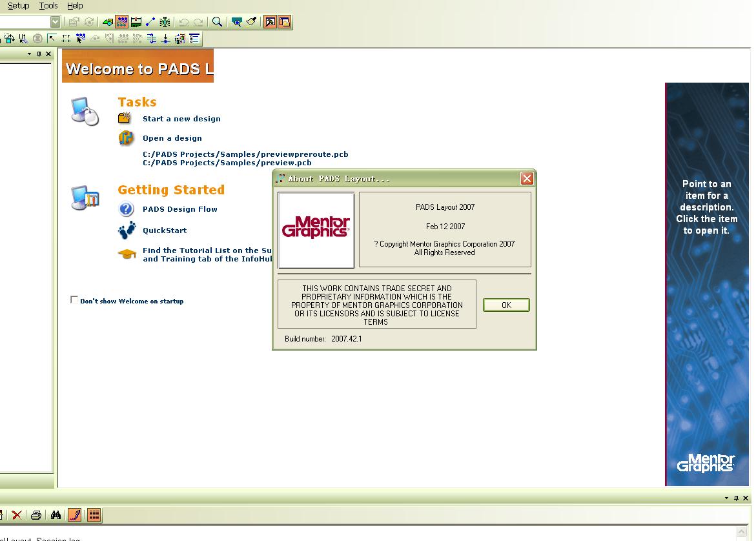Open the Tools menu

click(48, 6)
